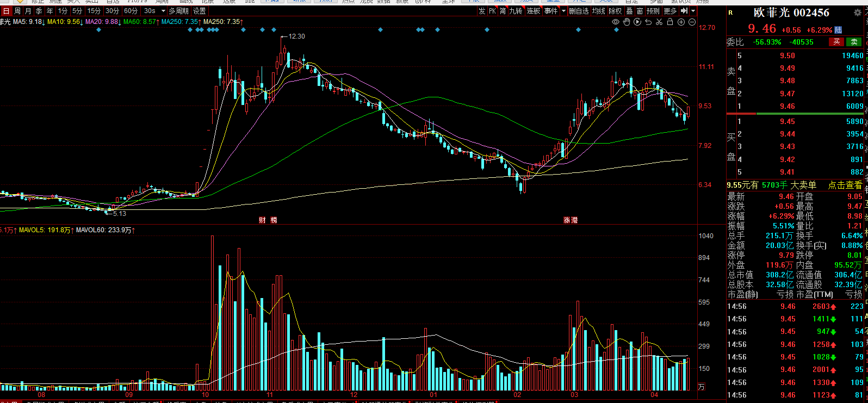Image resolution: width=868 pixels, height=403 pixels.
Task: Click the buy-5 price 9.41
Action: coord(788,172)
